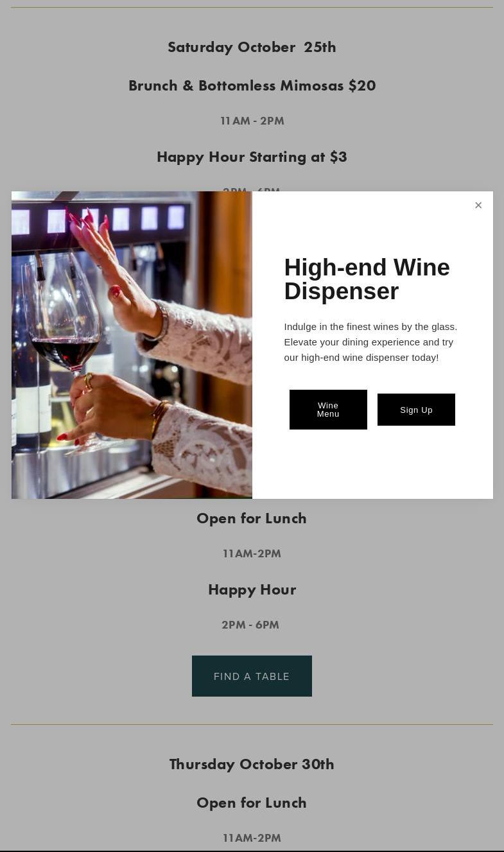Image resolution: width=504 pixels, height=852 pixels.
Task: Click Happy Hour Starting at $3 text
Action: 252,157
